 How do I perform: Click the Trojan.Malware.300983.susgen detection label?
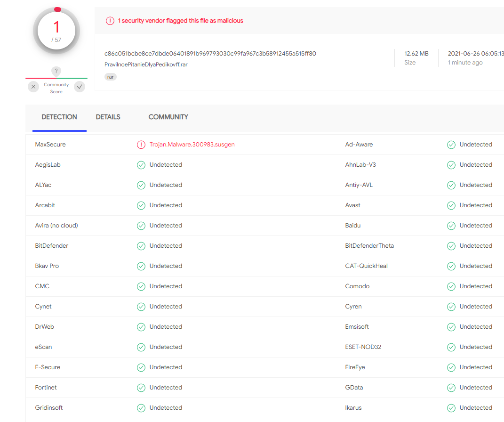coord(192,145)
